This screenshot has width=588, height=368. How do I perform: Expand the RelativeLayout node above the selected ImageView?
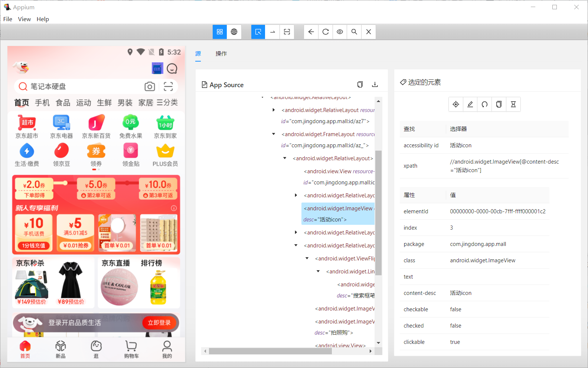click(296, 195)
